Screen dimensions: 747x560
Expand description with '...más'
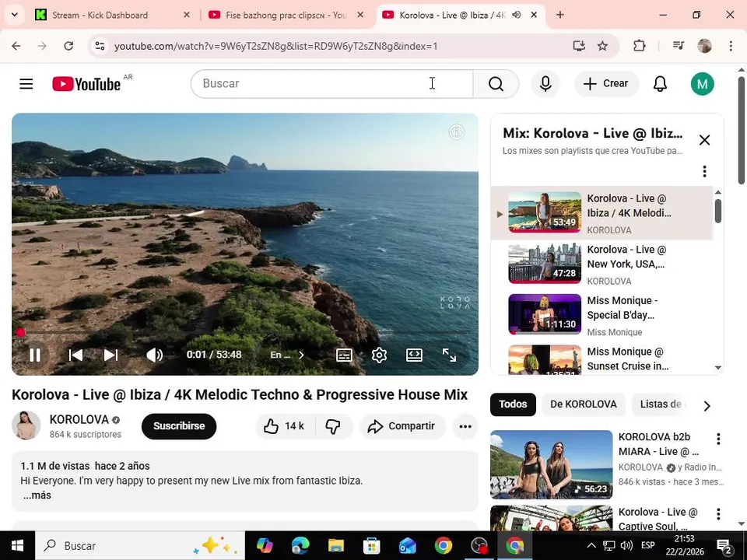pos(37,495)
